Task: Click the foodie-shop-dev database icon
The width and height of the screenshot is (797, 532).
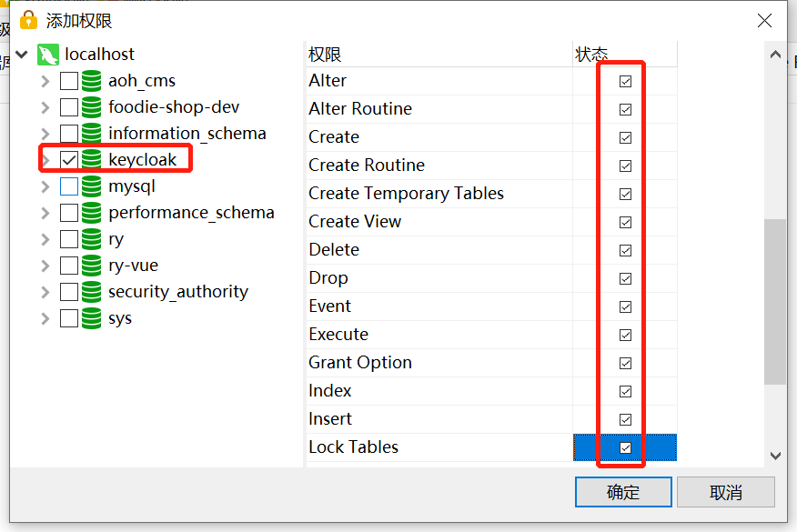Action: [x=92, y=107]
